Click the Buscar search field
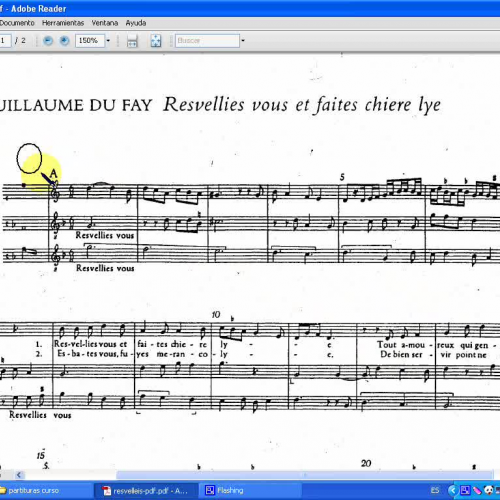Screen dimensions: 500x500 [x=207, y=41]
